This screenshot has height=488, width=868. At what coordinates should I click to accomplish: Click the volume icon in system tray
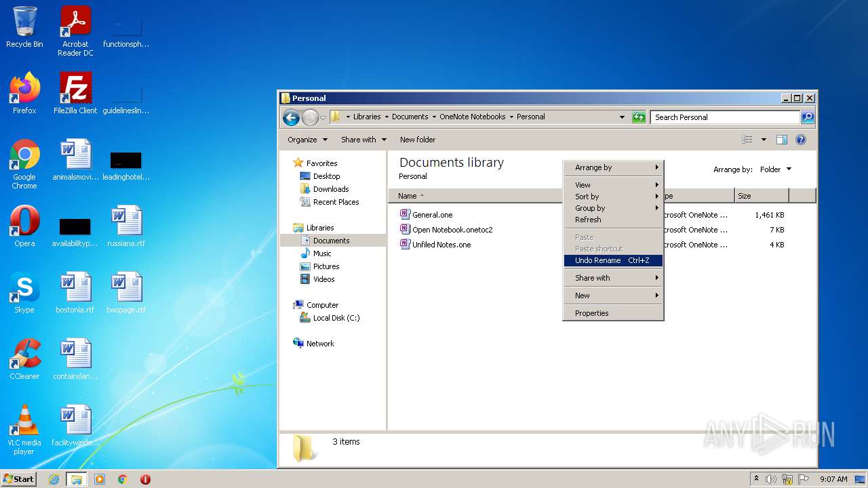[x=771, y=479]
